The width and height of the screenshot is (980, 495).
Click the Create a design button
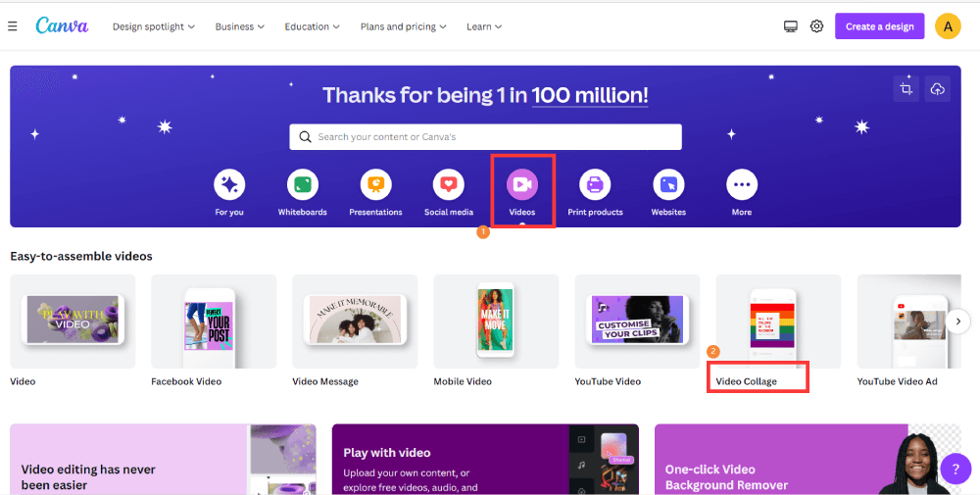879,26
